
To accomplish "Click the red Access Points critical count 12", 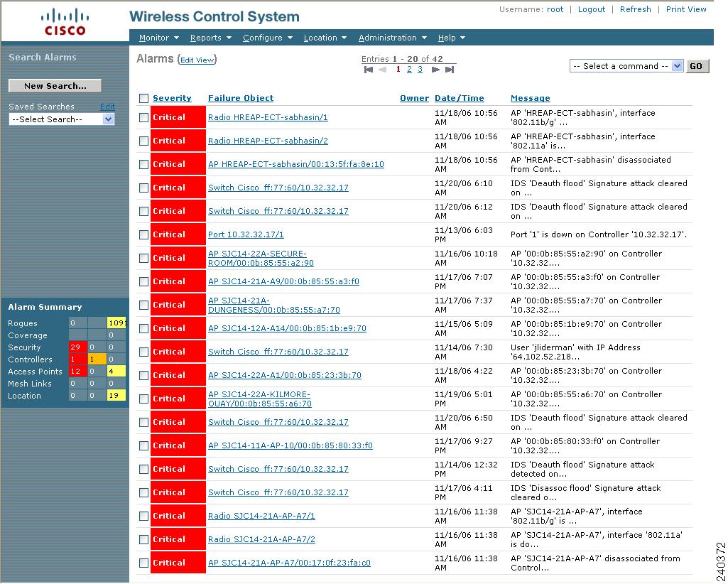I will (77, 371).
